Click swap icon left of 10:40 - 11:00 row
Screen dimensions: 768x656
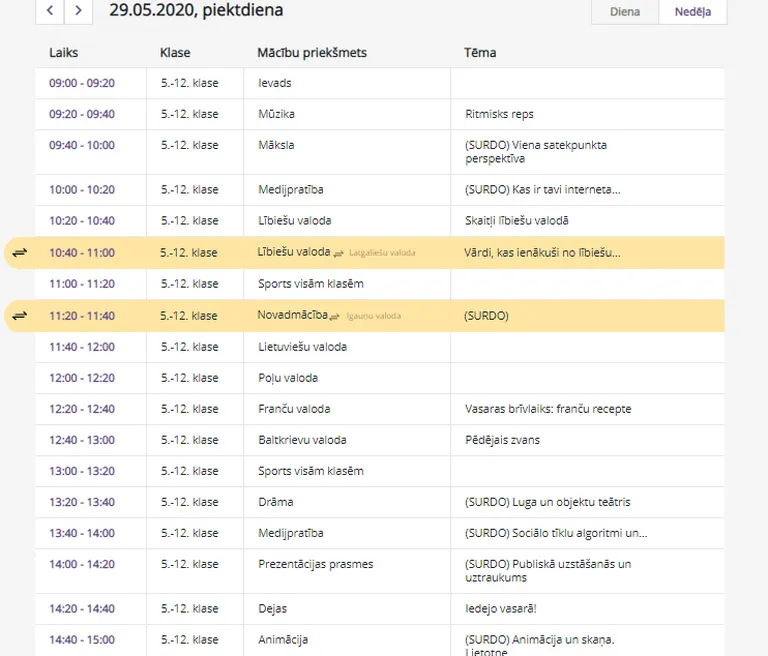tap(20, 253)
